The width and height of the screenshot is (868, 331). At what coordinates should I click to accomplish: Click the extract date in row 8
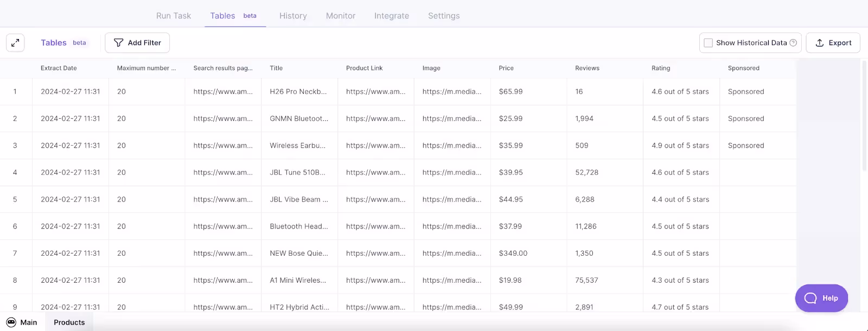coord(71,280)
